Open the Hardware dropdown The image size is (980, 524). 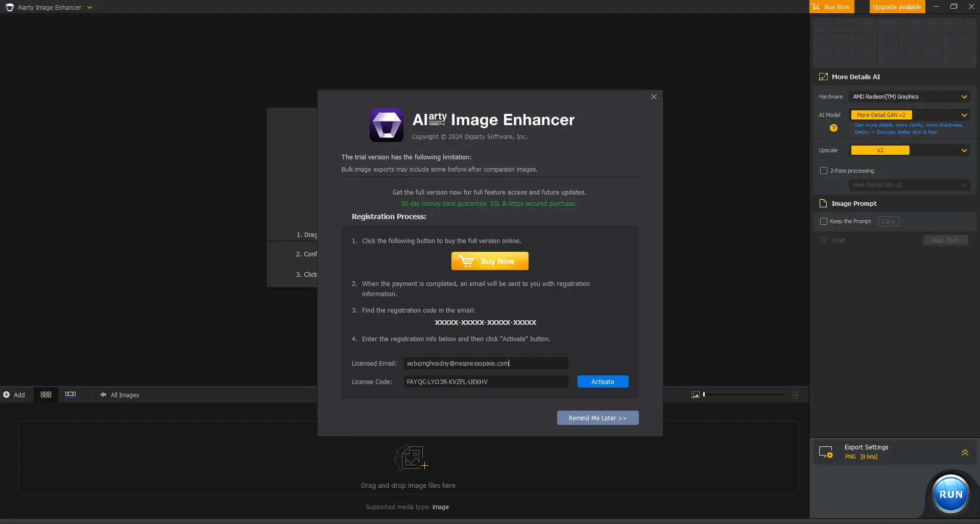(910, 97)
